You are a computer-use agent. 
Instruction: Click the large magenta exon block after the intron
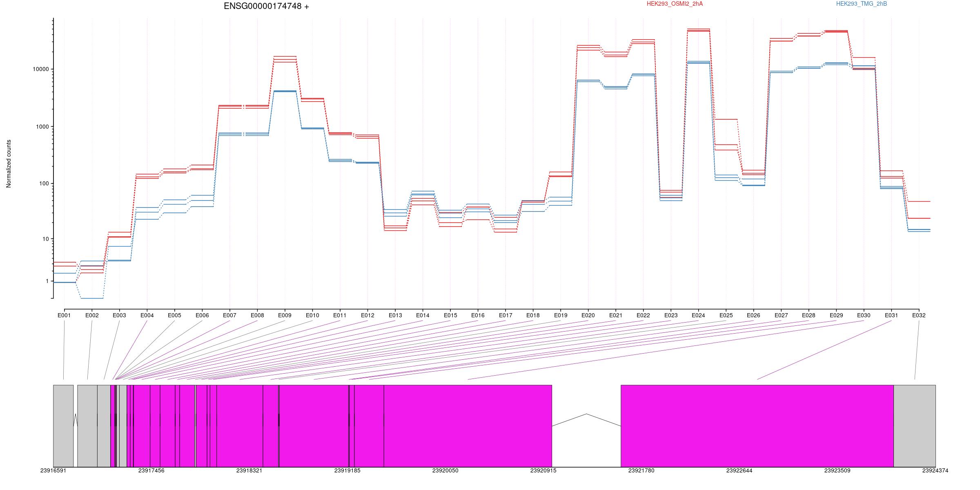tap(757, 426)
